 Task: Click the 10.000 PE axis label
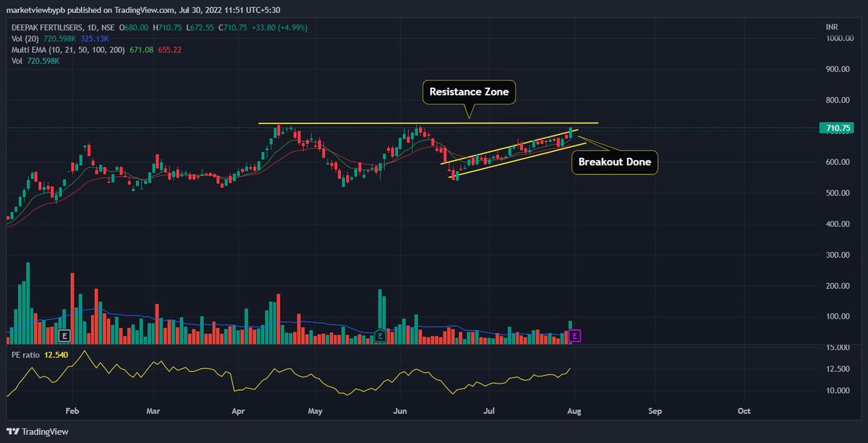point(839,391)
